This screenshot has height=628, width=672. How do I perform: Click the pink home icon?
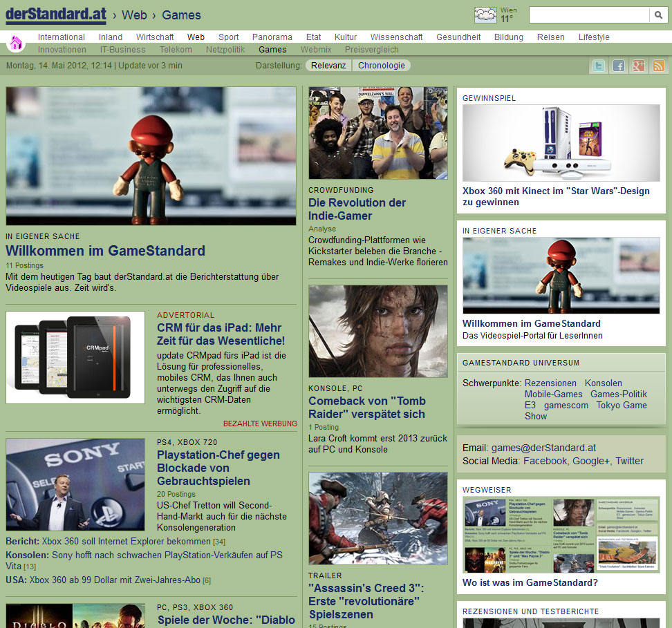(x=16, y=44)
